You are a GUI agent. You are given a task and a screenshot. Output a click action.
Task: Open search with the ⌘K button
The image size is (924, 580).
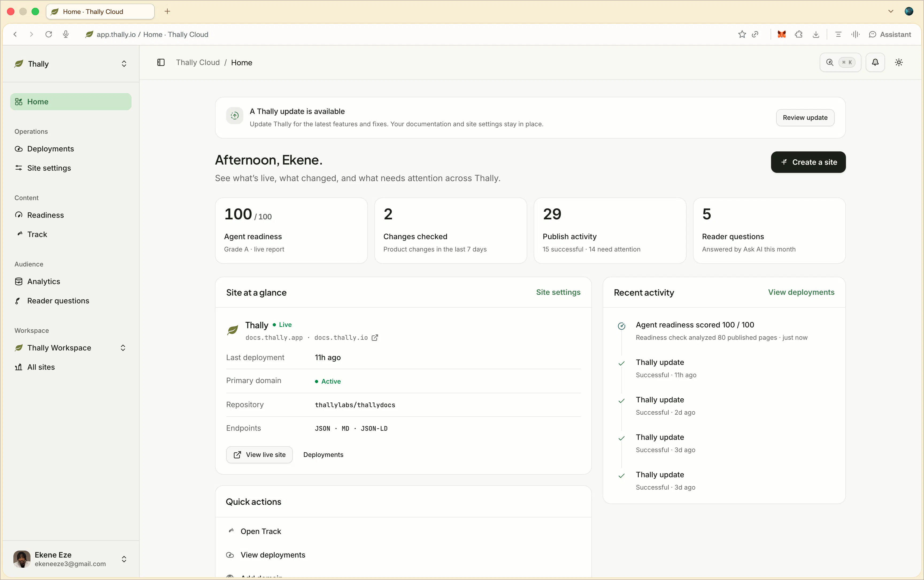click(840, 62)
